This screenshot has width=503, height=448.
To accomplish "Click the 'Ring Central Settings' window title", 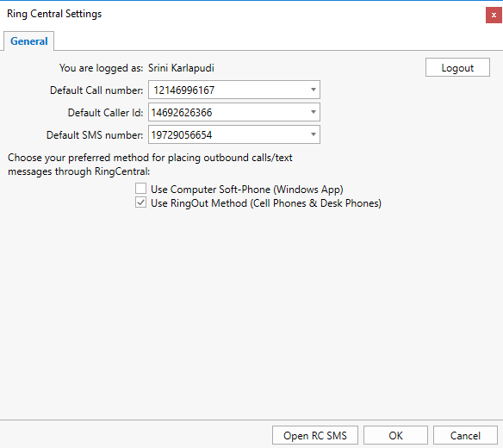I will pos(54,14).
